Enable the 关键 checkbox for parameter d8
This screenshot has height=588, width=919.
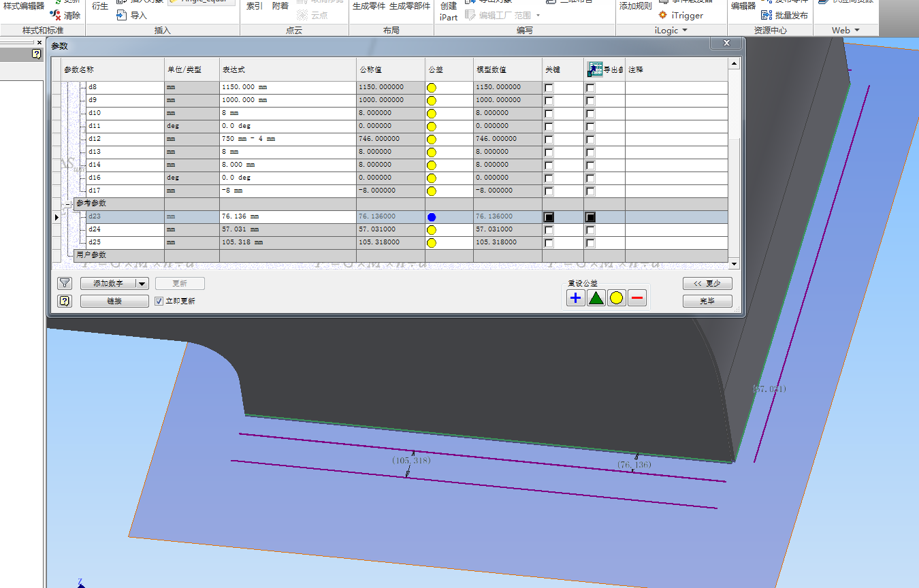pyautogui.click(x=549, y=88)
